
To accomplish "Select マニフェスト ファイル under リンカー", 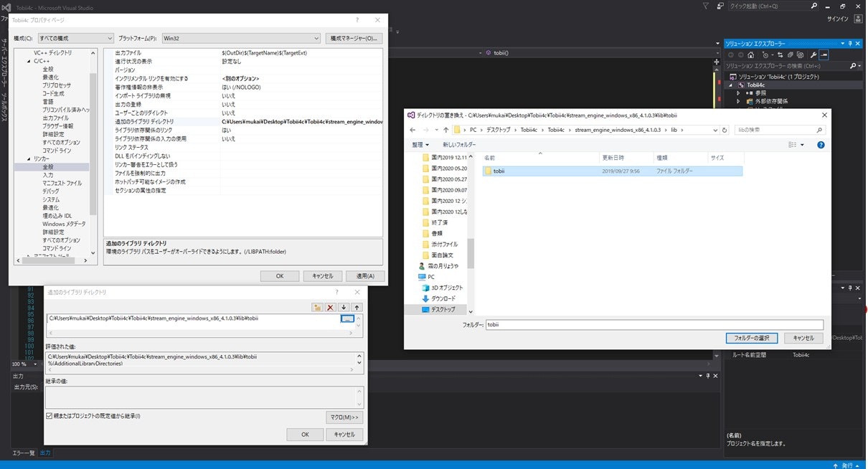I will [62, 184].
